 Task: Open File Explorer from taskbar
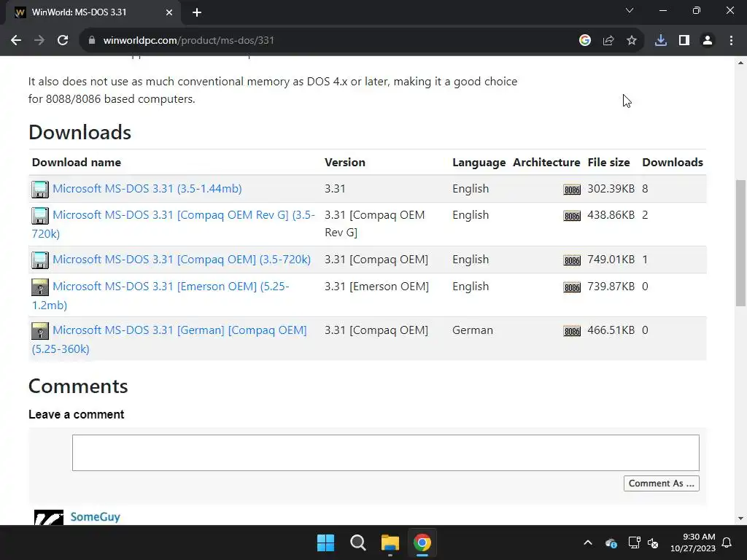click(x=390, y=542)
